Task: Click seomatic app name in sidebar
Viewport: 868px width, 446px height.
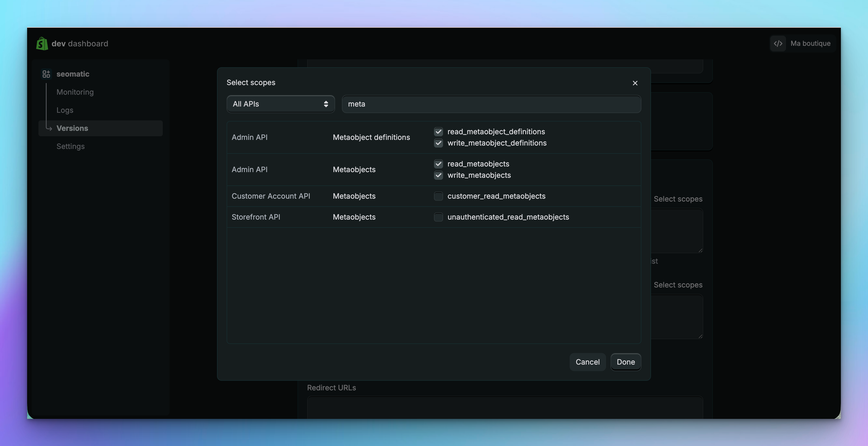Action: pyautogui.click(x=73, y=74)
